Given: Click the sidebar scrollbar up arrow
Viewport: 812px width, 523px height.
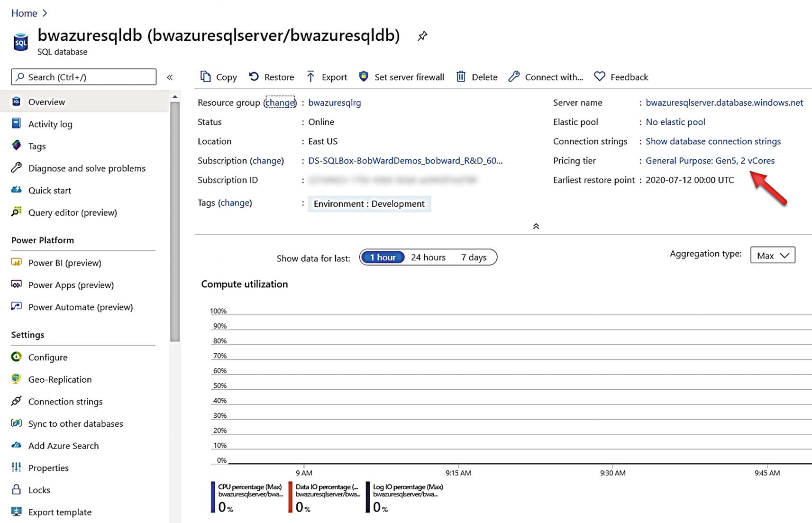Looking at the screenshot, I should [x=175, y=96].
